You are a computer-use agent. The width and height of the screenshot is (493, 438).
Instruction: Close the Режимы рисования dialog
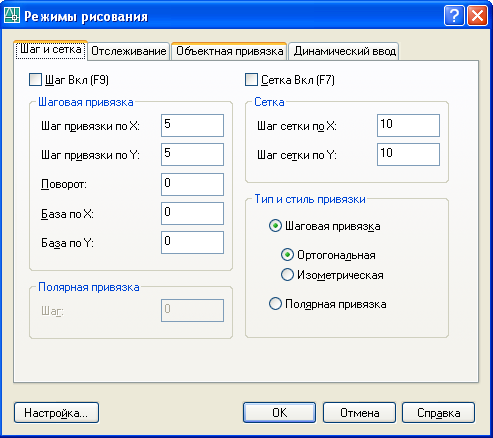tap(478, 16)
